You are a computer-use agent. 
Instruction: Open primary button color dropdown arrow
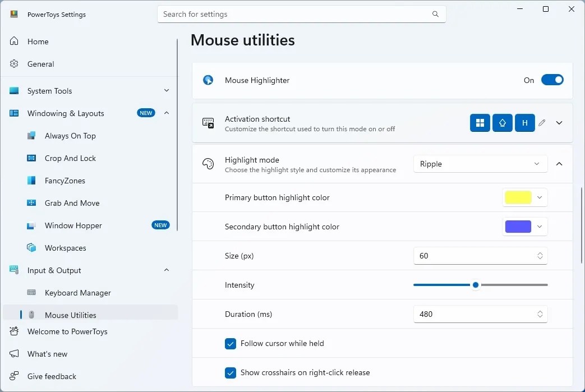pos(540,197)
